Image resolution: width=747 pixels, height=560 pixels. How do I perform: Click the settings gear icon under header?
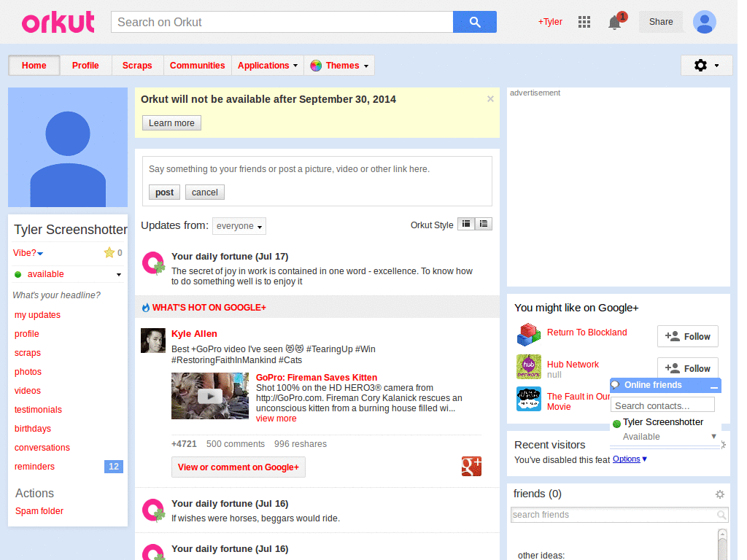(x=700, y=65)
